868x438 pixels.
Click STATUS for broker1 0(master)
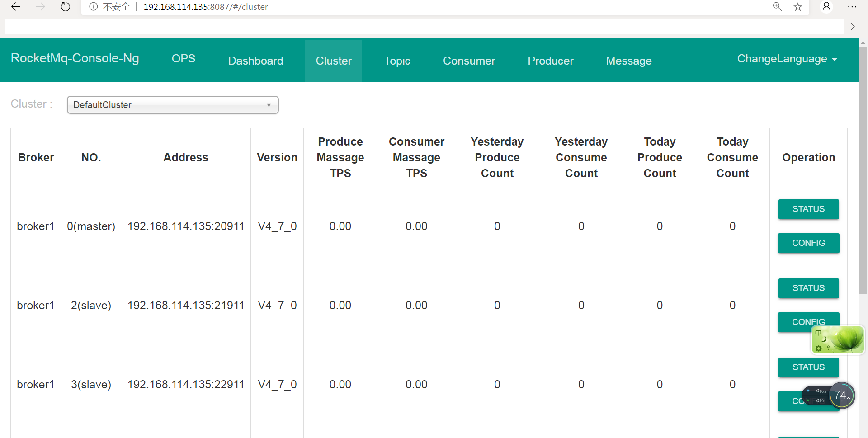click(808, 209)
